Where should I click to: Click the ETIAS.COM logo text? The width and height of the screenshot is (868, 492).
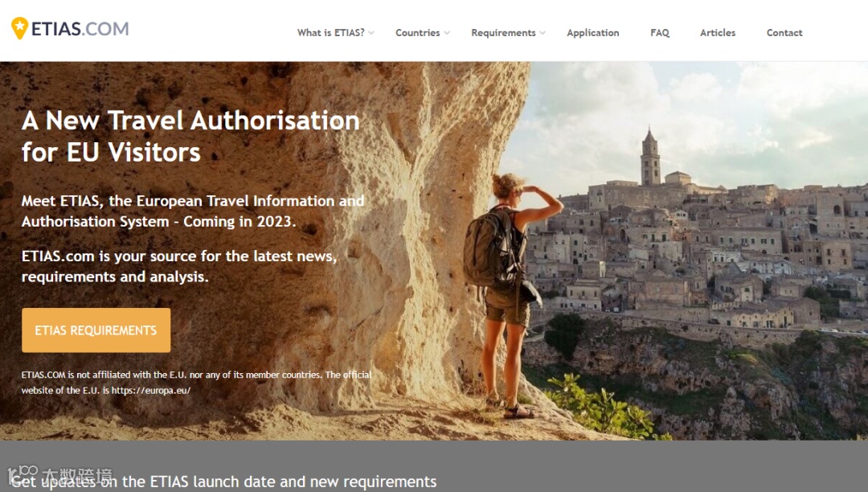pyautogui.click(x=80, y=29)
